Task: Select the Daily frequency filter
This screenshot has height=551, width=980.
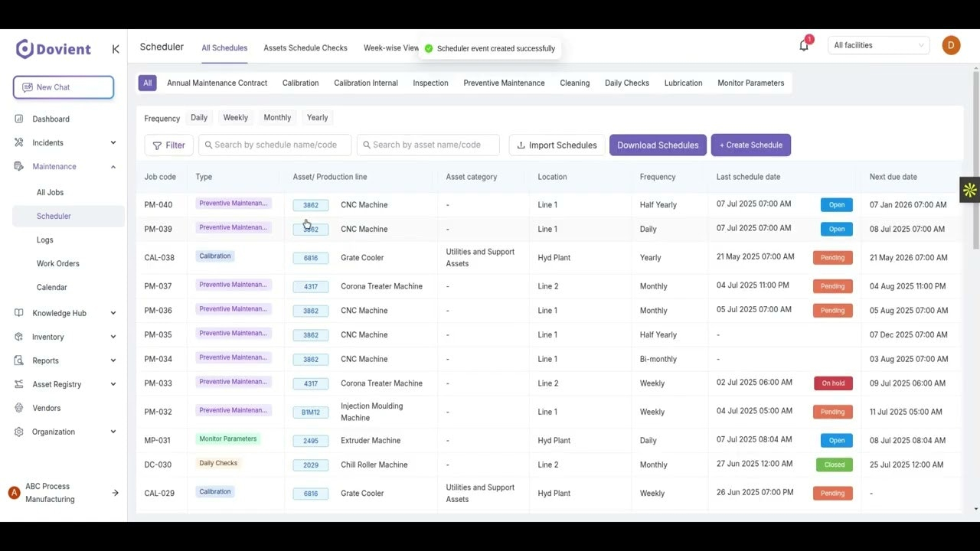Action: [x=199, y=118]
